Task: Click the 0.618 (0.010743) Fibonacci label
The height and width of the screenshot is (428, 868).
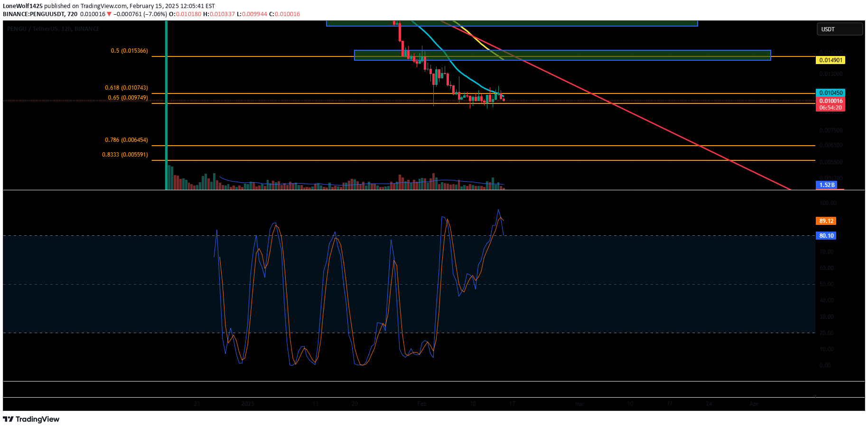Action: pyautogui.click(x=126, y=88)
